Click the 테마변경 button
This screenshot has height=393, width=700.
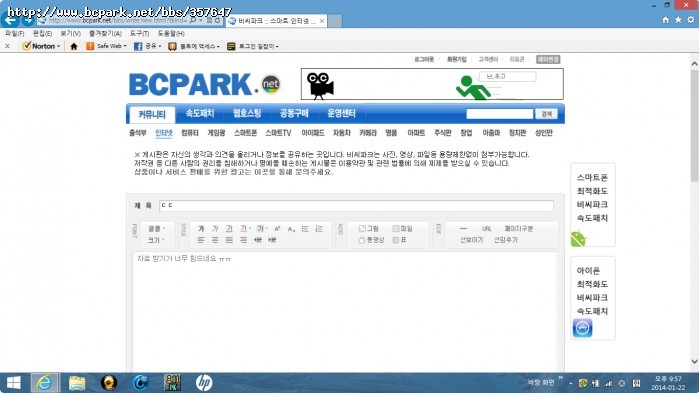coord(548,59)
